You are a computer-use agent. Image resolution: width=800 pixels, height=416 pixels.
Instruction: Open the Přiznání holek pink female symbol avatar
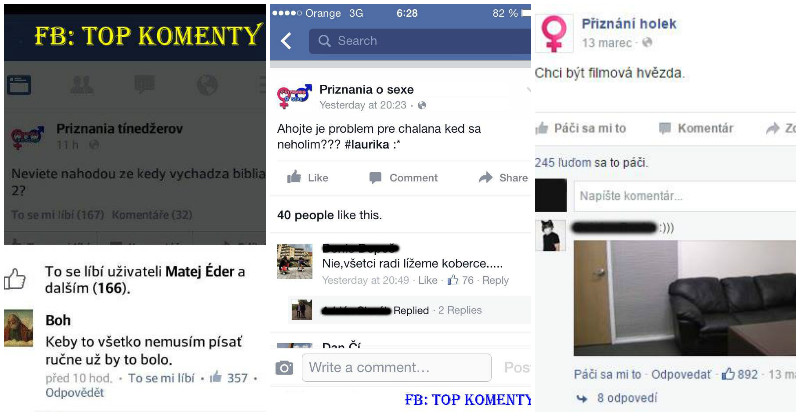pyautogui.click(x=554, y=34)
